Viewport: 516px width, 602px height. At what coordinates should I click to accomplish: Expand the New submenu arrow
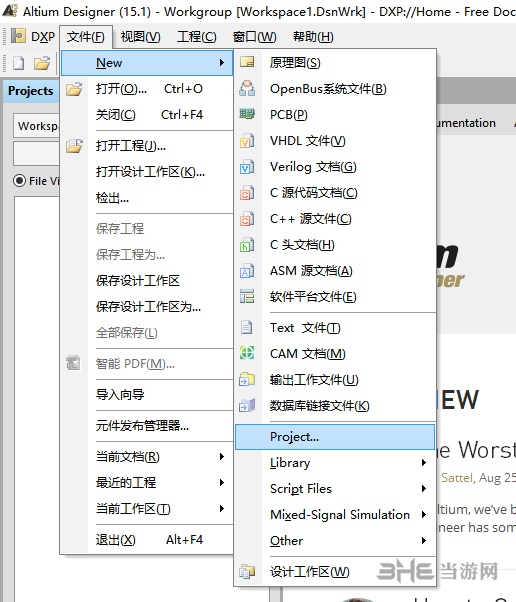pos(222,62)
